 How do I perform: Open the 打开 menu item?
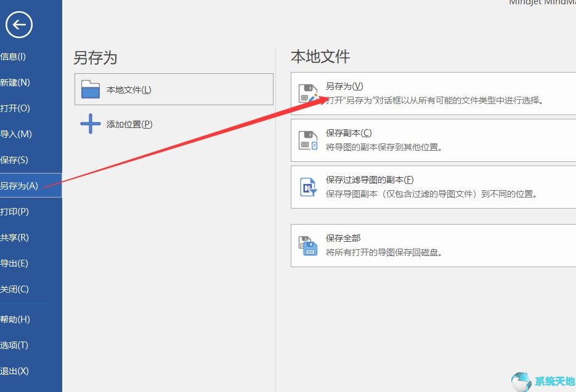[13, 108]
